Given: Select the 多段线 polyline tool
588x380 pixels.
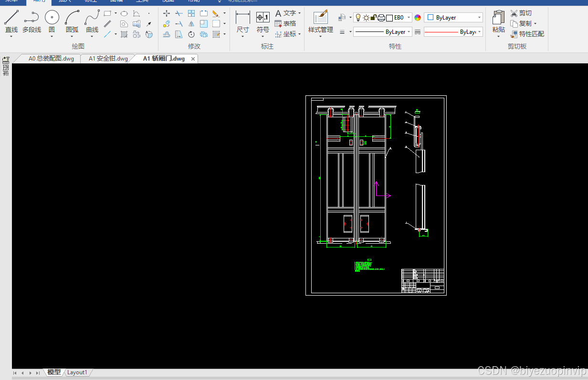Looking at the screenshot, I should [x=31, y=22].
